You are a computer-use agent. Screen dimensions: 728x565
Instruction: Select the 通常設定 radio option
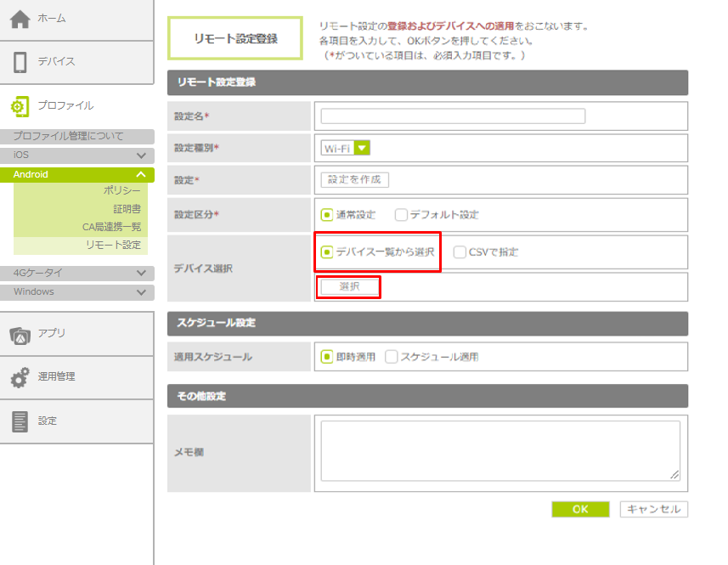[x=326, y=215]
